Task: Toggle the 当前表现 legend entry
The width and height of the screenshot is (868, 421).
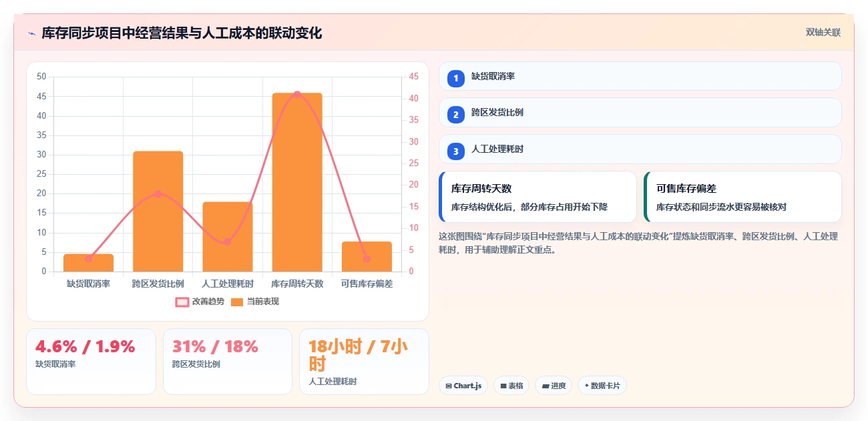Action: 255,302
